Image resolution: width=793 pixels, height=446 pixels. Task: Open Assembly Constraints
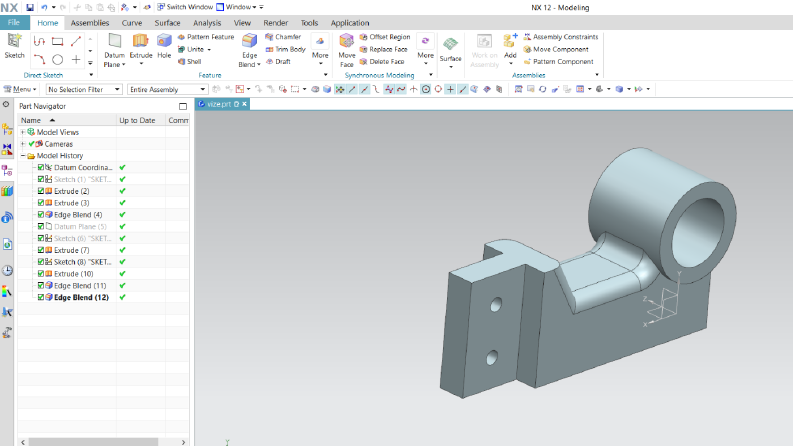pyautogui.click(x=560, y=37)
